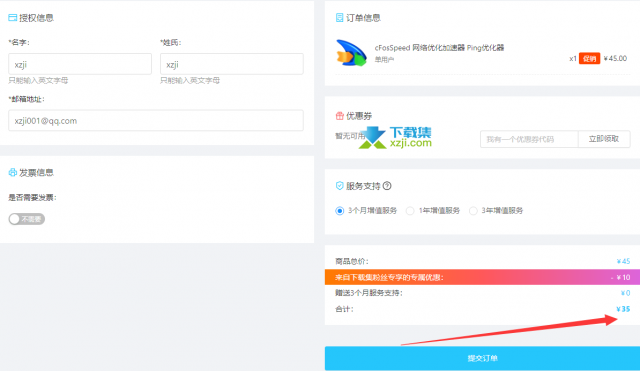Click the 立即领取 button

(x=604, y=139)
